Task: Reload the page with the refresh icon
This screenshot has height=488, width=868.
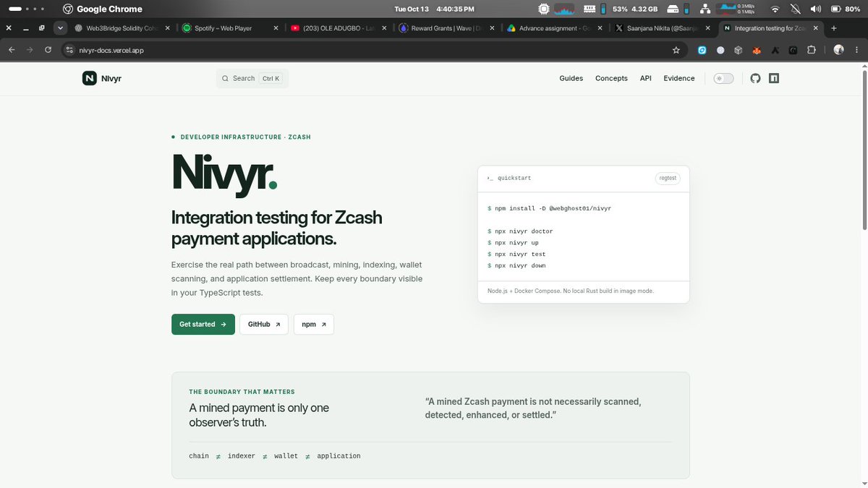Action: pos(48,50)
